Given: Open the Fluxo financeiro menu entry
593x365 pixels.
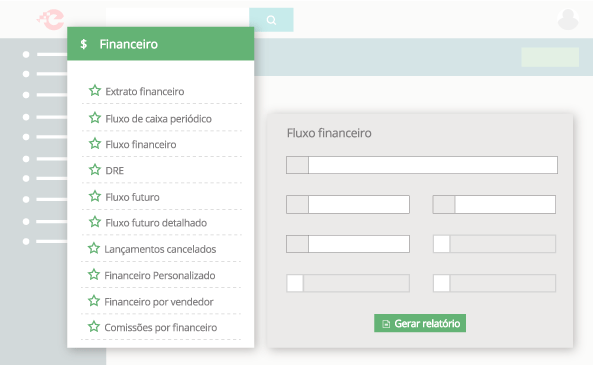Looking at the screenshot, I should [x=141, y=144].
